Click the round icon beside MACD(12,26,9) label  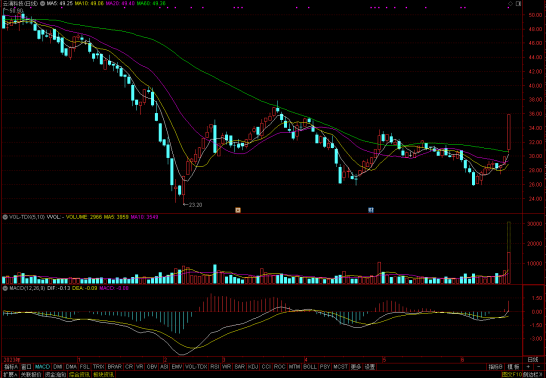pos(5,288)
